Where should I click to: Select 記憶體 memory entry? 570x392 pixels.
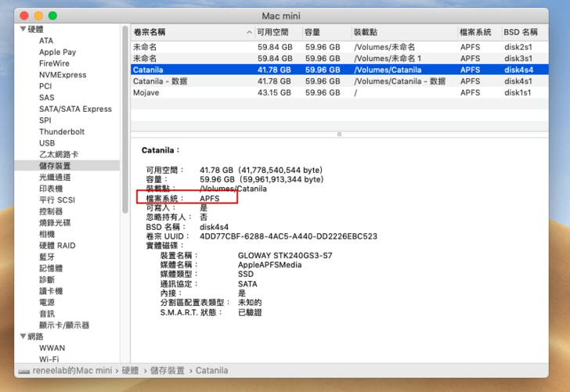click(x=51, y=268)
